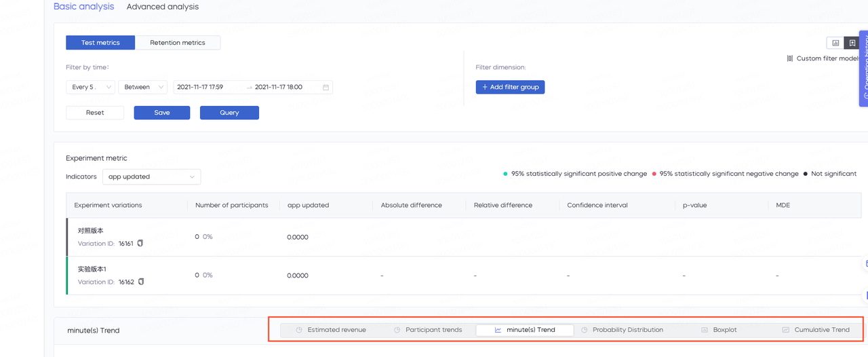Click Confidence interval column header

click(x=597, y=205)
